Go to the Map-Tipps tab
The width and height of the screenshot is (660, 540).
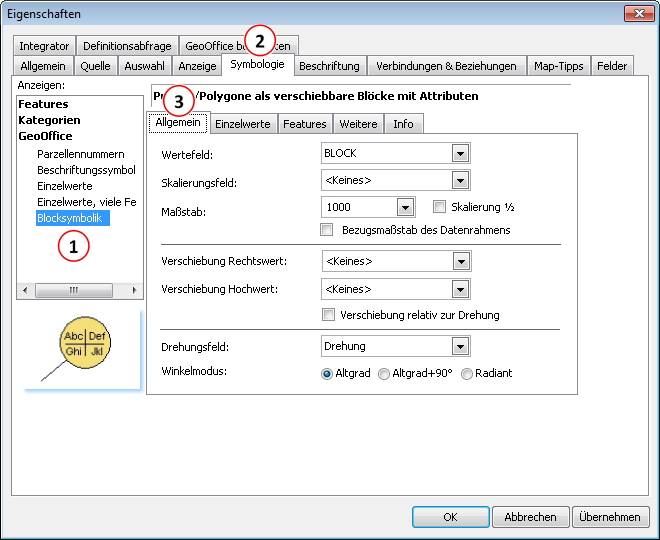point(558,66)
